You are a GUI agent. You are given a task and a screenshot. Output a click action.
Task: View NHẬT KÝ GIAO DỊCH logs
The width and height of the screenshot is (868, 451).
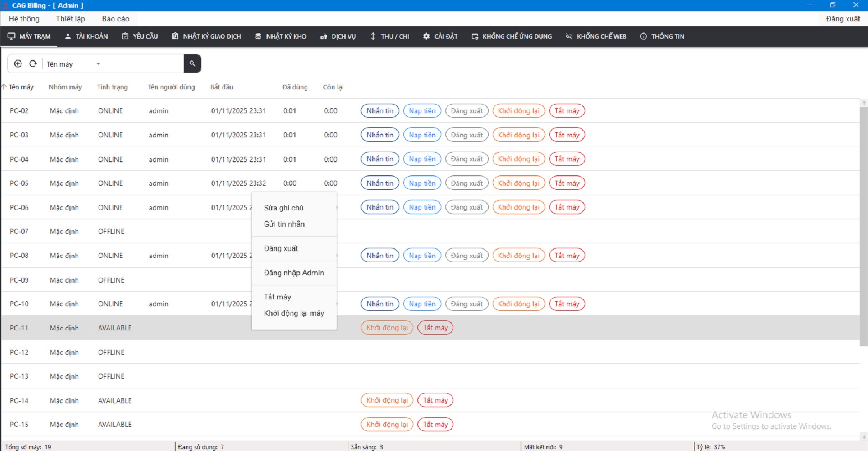pos(206,37)
